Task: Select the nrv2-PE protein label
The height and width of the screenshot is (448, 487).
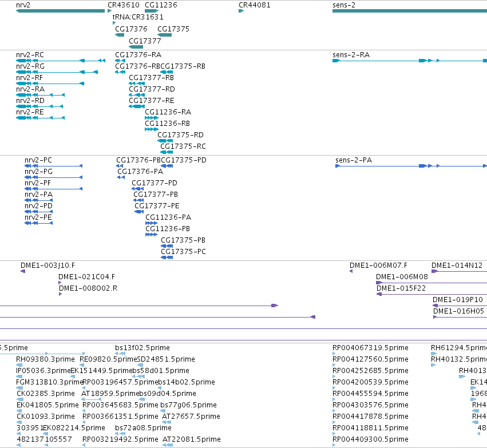Action: [38, 217]
